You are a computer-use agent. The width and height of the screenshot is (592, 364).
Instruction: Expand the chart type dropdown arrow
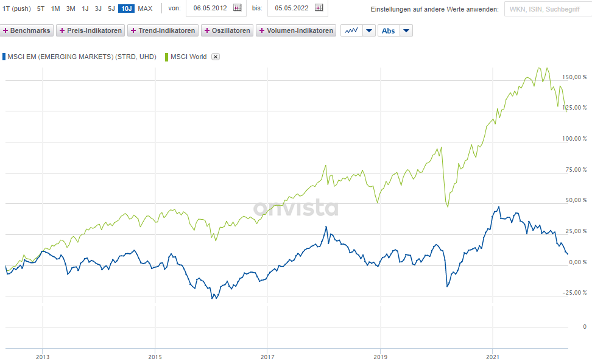click(369, 30)
